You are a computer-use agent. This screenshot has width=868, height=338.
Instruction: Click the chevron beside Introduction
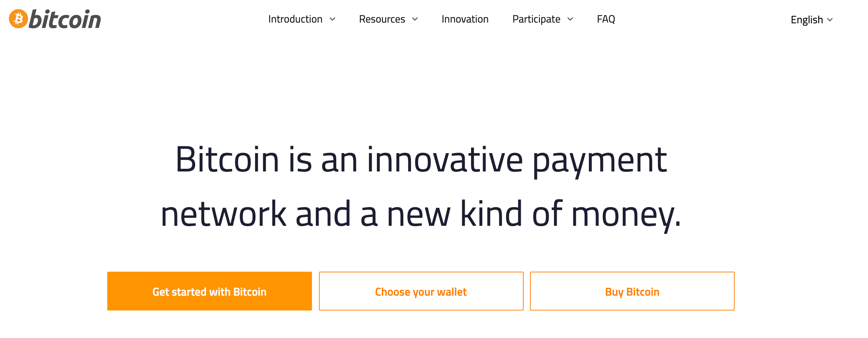click(332, 19)
